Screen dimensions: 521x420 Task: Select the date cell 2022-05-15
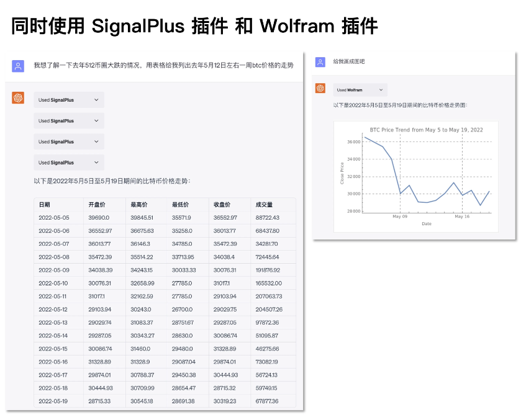(x=53, y=349)
